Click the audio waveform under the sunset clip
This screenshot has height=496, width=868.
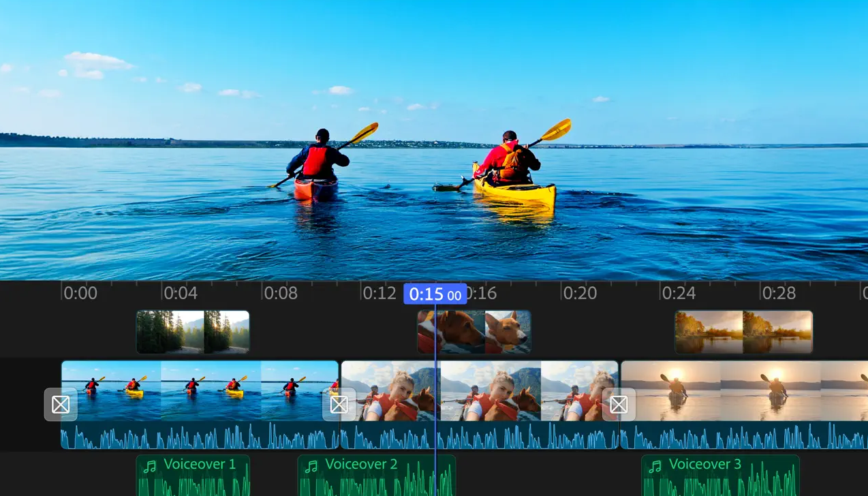(744, 435)
